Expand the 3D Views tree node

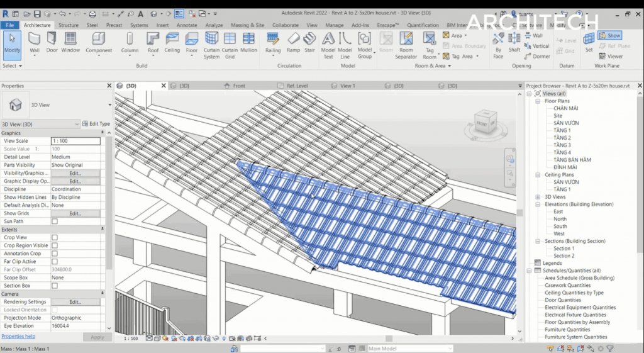coord(538,197)
